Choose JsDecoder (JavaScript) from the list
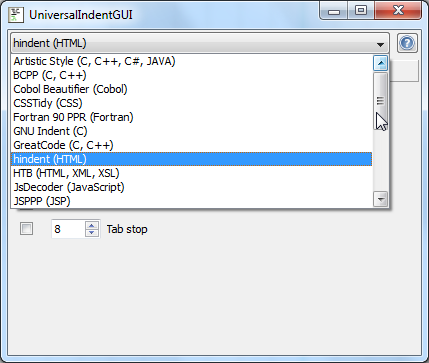Image resolution: width=429 pixels, height=363 pixels. click(x=191, y=187)
